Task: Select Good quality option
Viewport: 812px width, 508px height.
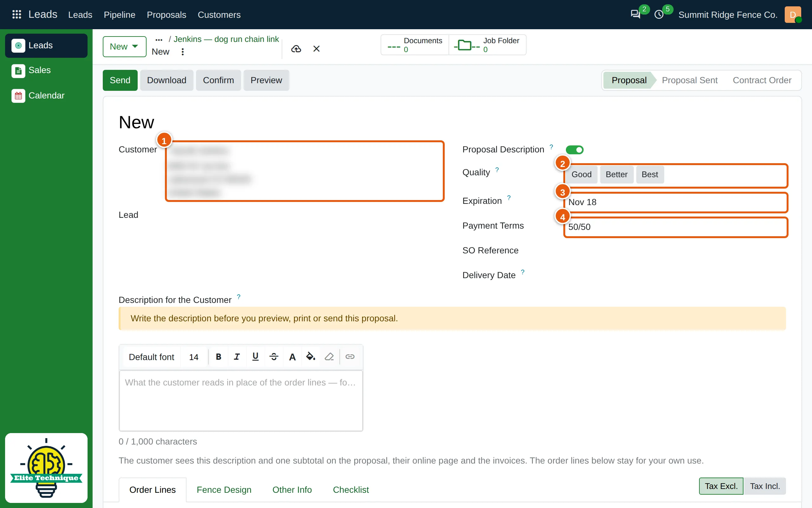Action: (x=581, y=174)
